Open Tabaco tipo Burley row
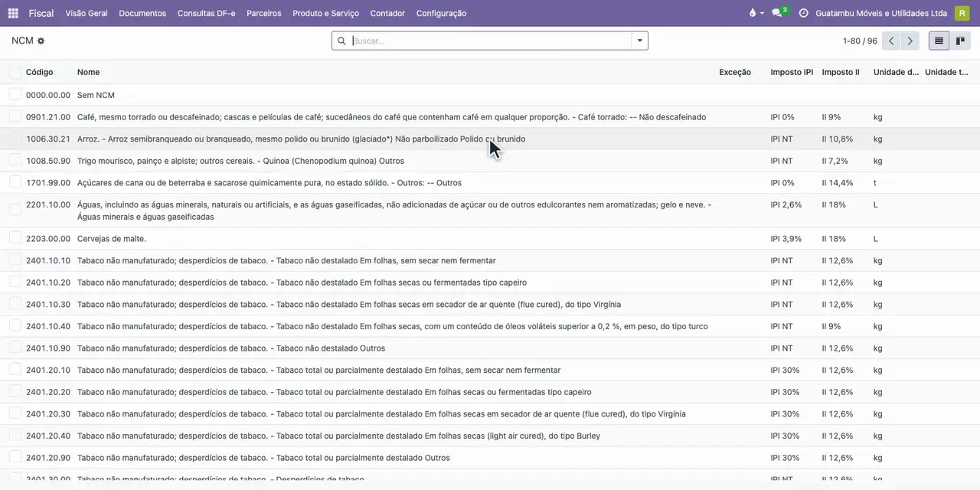This screenshot has height=490, width=980. pos(490,436)
